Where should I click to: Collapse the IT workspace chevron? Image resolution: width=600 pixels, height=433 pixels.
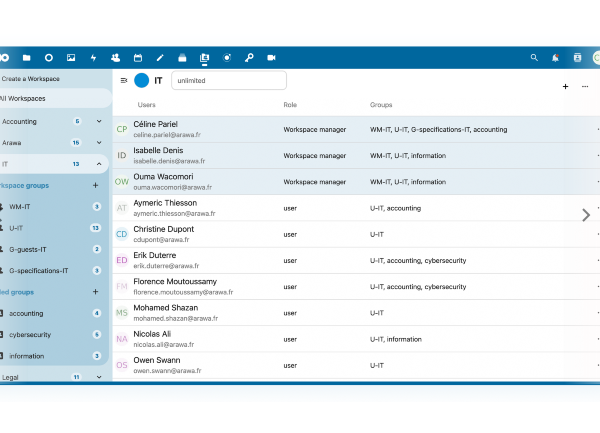tap(99, 163)
